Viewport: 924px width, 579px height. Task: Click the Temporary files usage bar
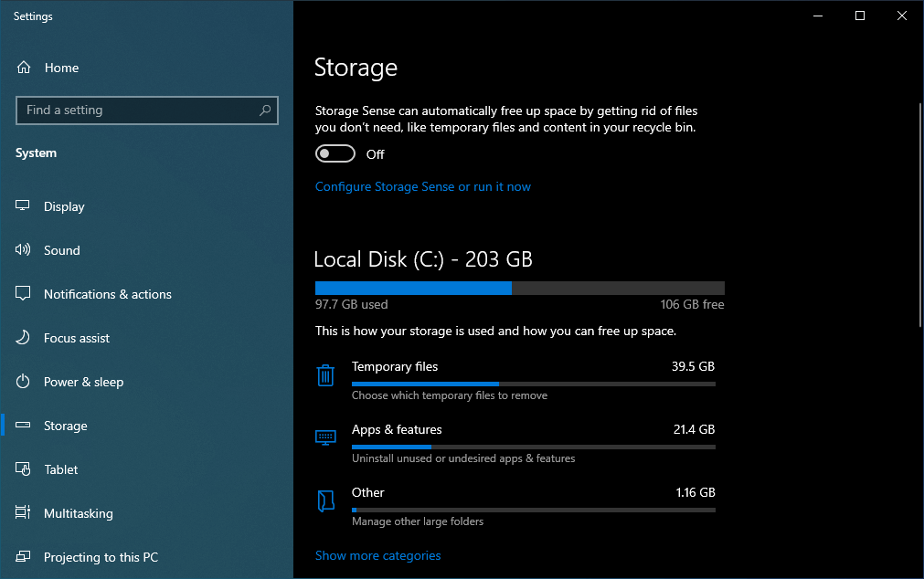[534, 384]
